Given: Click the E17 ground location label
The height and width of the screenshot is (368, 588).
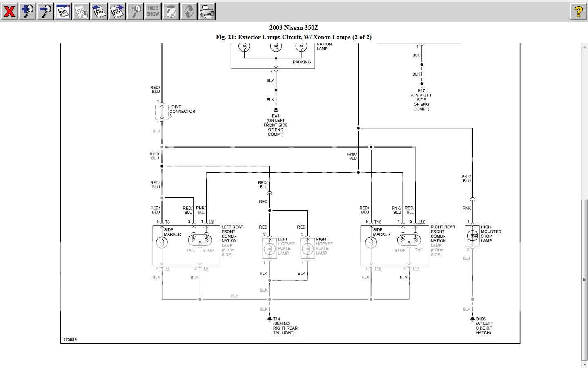Looking at the screenshot, I should [421, 100].
